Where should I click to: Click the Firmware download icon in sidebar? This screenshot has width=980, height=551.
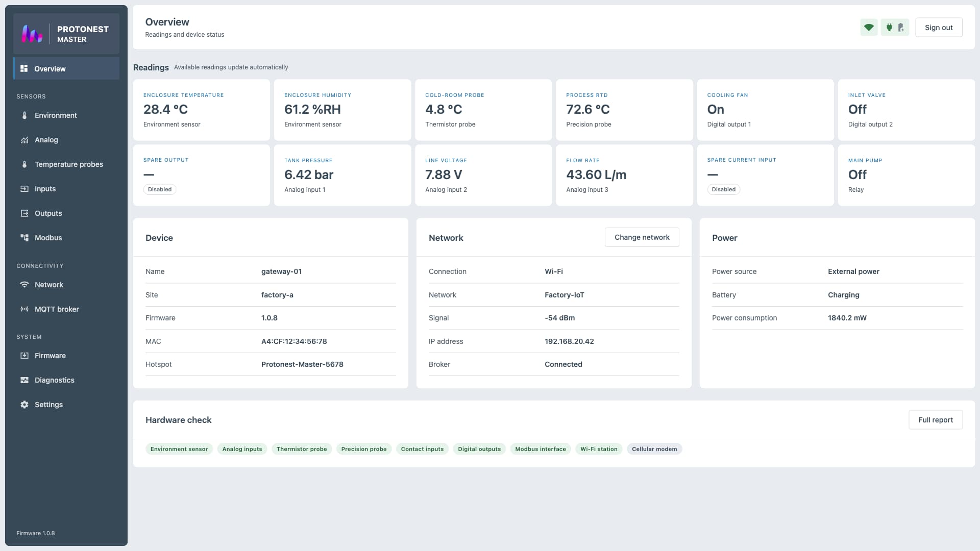coord(24,356)
